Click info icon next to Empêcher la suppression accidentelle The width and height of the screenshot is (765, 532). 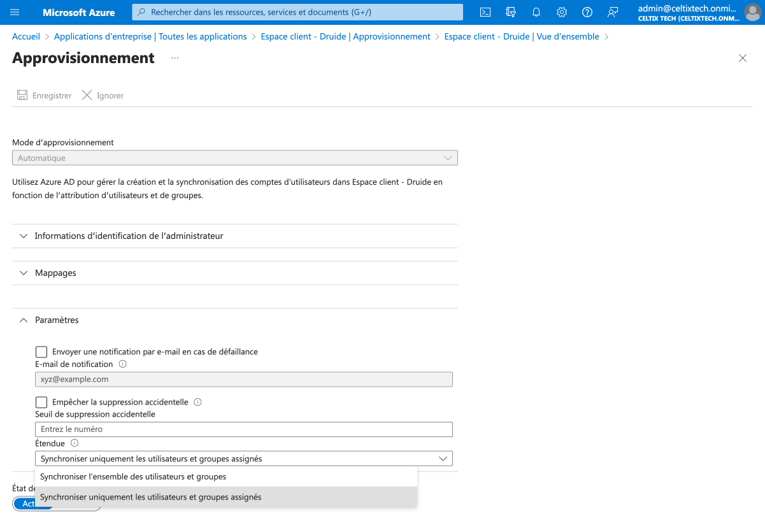tap(197, 402)
